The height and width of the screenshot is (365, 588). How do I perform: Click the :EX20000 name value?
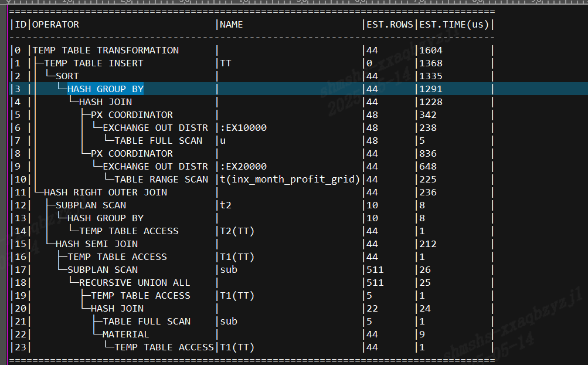tap(243, 166)
